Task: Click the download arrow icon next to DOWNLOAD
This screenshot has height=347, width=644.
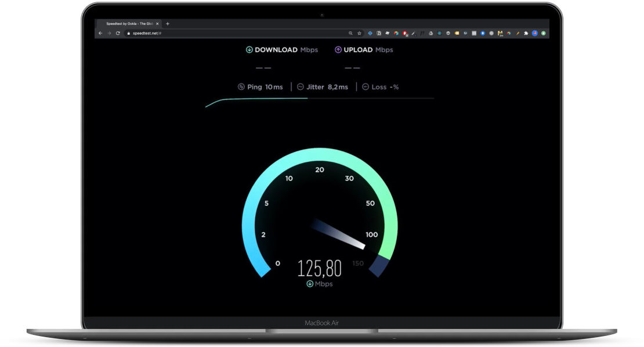Action: [x=249, y=50]
